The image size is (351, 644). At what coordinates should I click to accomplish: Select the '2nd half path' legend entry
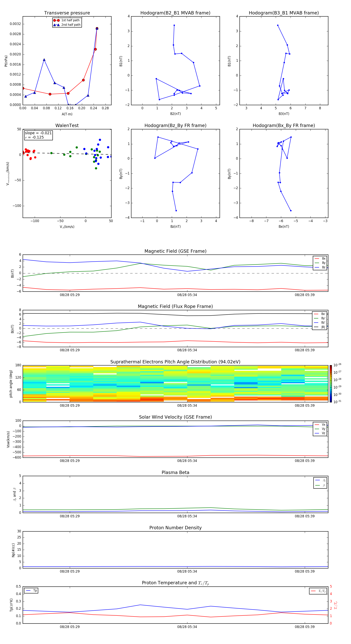(67, 25)
